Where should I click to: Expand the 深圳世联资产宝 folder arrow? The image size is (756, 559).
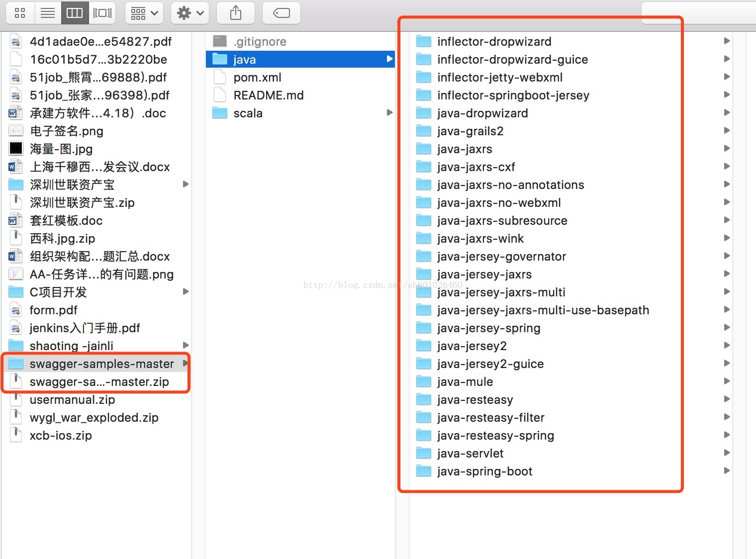[x=186, y=184]
